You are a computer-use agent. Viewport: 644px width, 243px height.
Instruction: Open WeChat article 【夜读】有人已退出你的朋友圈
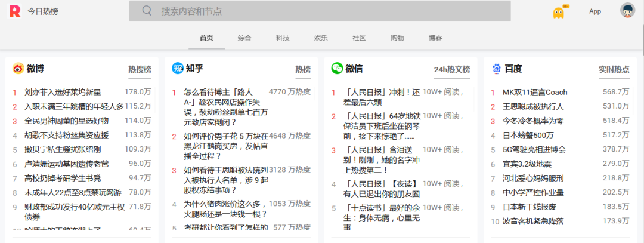pos(382,189)
